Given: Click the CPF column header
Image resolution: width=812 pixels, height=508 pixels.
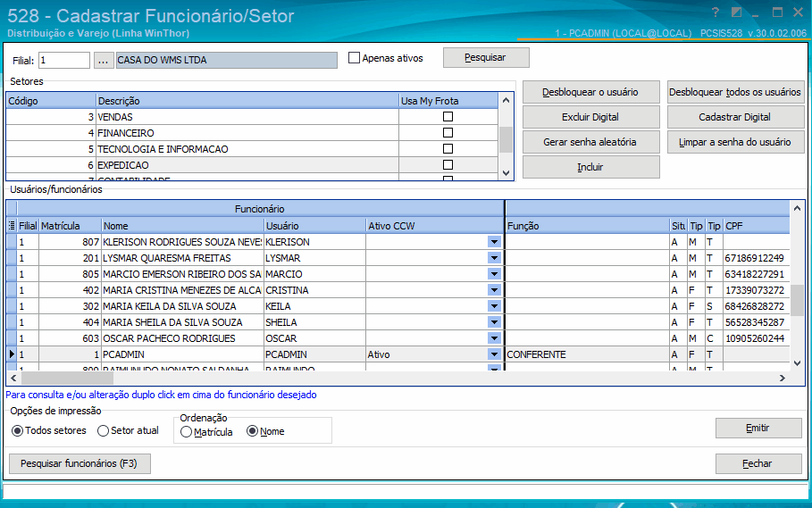Looking at the screenshot, I should [x=757, y=226].
